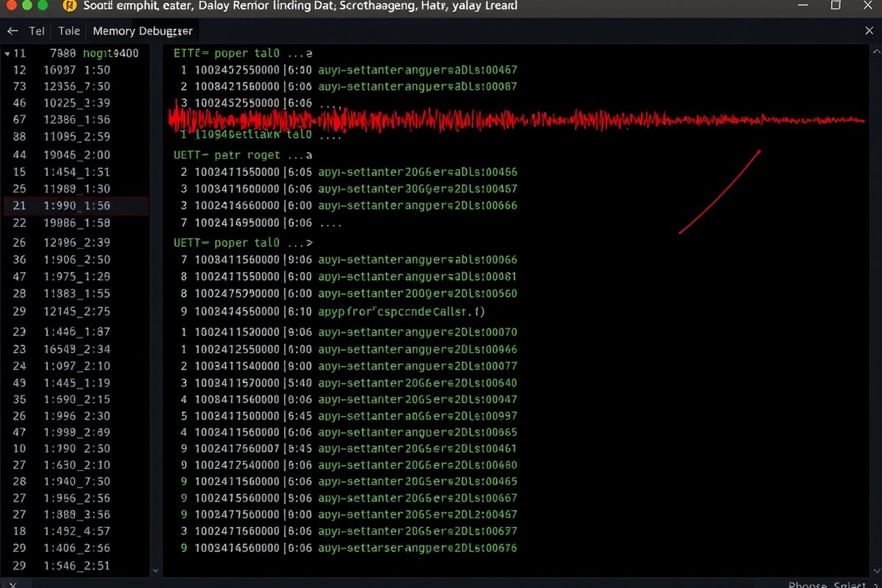Select the Memory Debugger tab

143,31
